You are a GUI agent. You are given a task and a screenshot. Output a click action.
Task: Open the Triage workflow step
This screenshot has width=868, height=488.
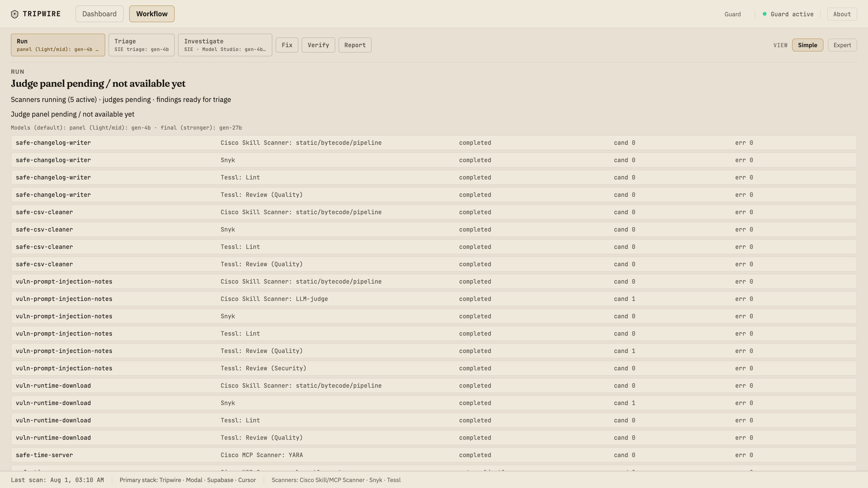[142, 45]
